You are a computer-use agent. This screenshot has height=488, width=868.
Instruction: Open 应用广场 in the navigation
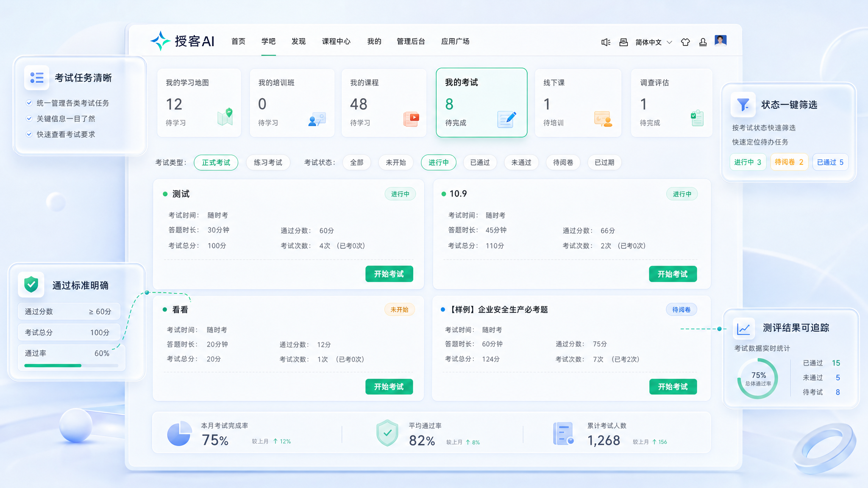[455, 42]
